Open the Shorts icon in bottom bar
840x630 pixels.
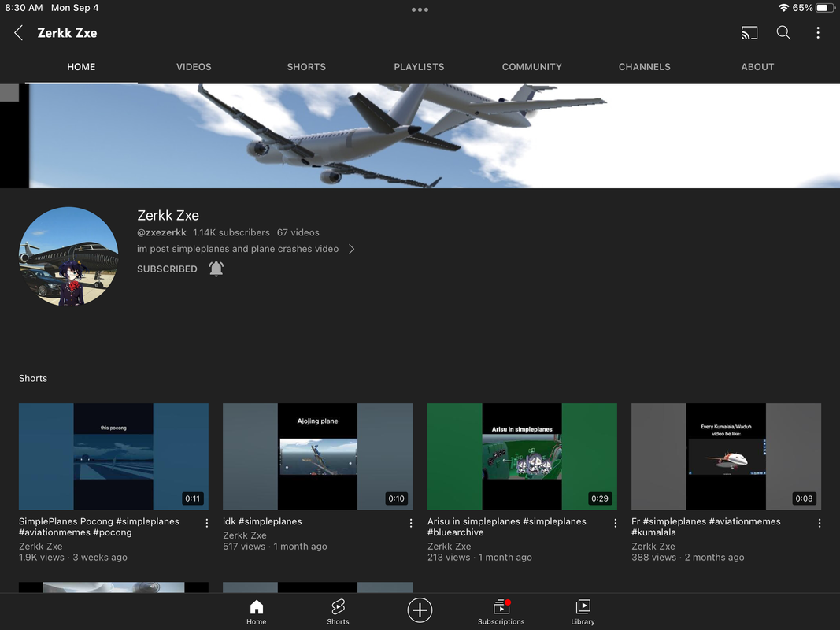pos(338,612)
